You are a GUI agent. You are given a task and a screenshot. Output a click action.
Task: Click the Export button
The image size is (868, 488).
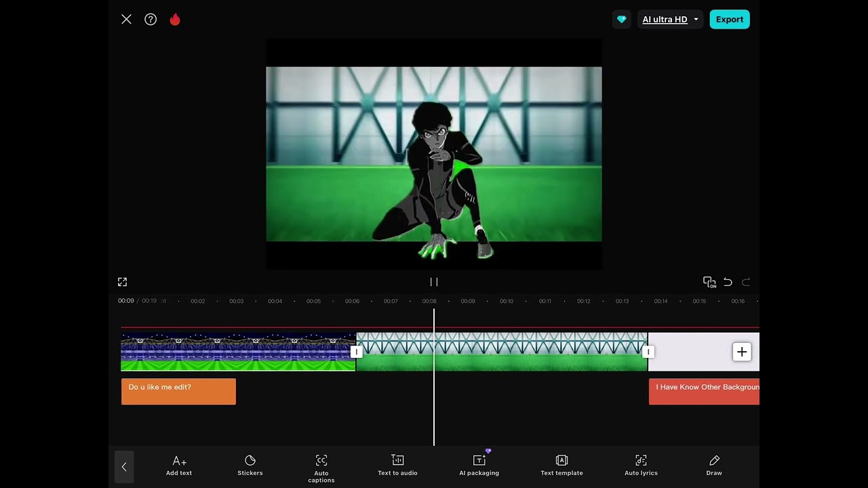click(x=730, y=20)
